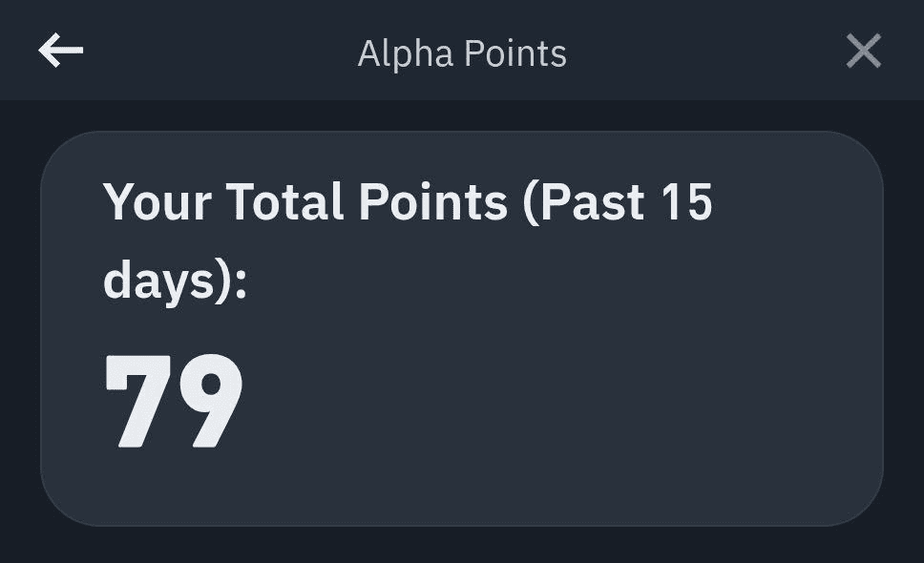Select the Your Total Points heading
924x563 pixels.
[x=408, y=241]
